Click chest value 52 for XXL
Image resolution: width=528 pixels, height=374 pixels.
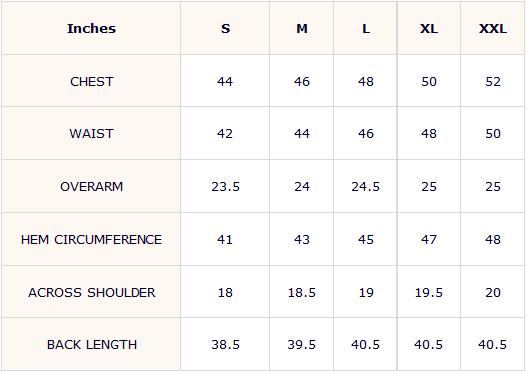pos(493,81)
